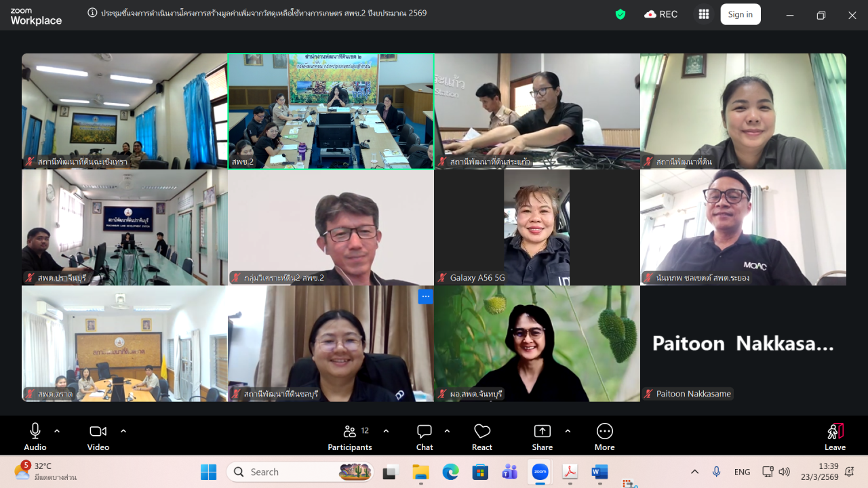Viewport: 868px width, 488px height.
Task: Open the More options menu
Action: (x=604, y=436)
